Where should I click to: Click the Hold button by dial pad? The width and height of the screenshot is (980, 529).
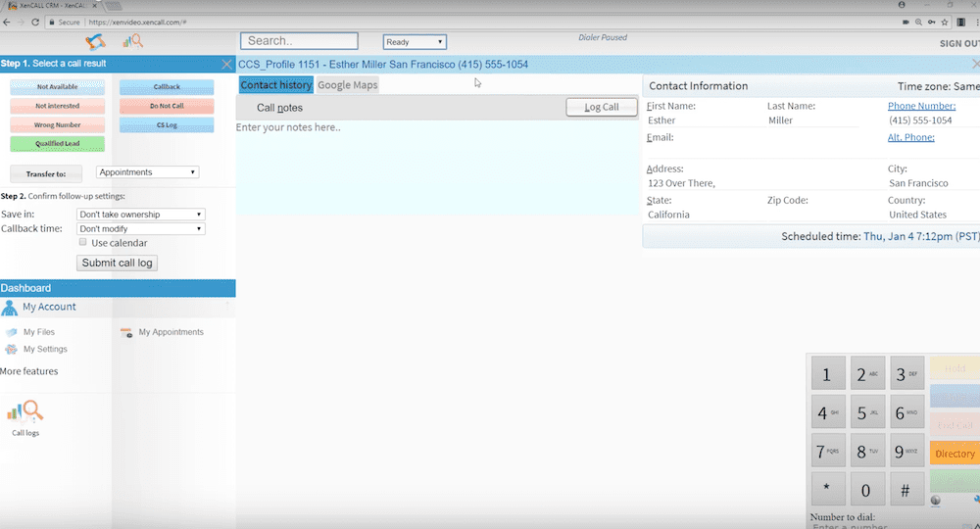[955, 368]
